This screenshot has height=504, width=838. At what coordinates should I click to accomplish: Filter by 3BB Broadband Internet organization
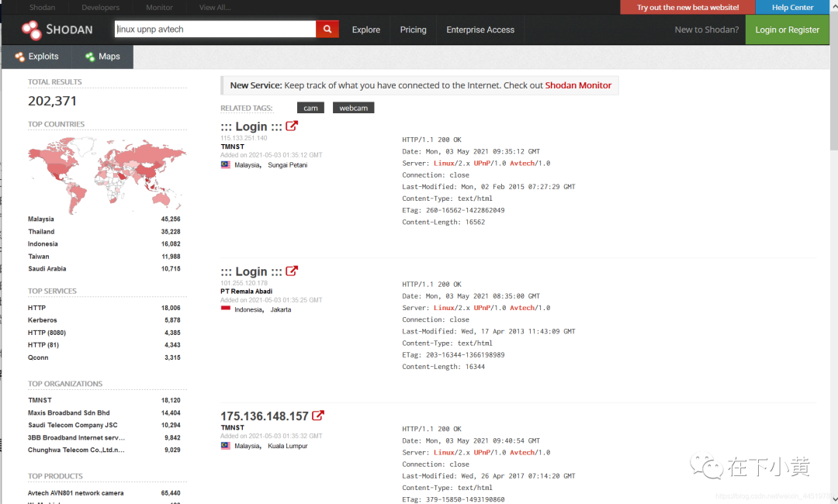(x=76, y=438)
